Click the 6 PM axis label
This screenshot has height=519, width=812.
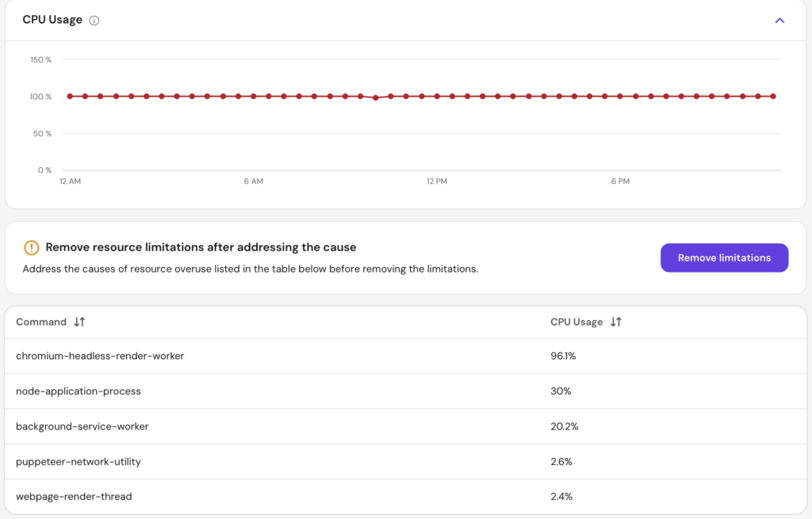click(x=620, y=181)
